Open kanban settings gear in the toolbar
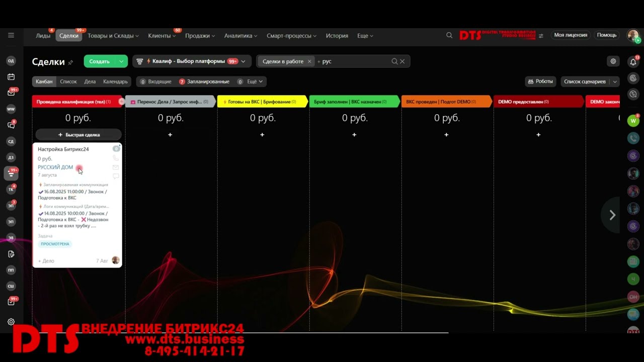Screen dimensions: 644x362 point(613,61)
